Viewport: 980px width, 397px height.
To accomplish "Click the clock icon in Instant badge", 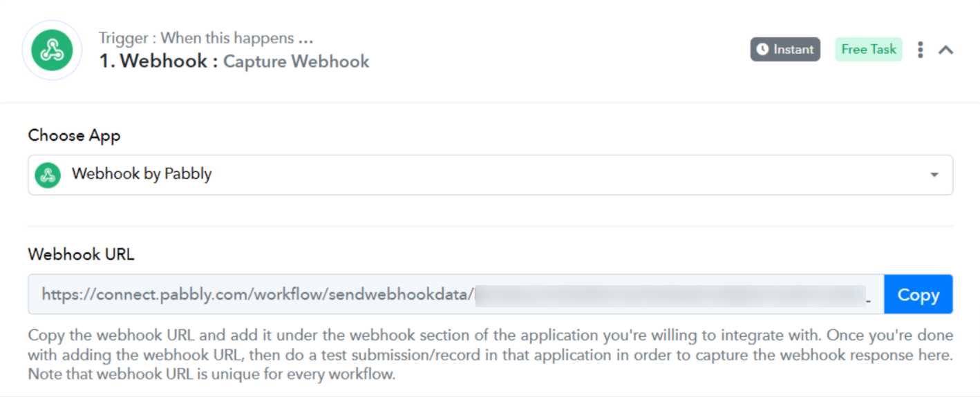I will (763, 50).
